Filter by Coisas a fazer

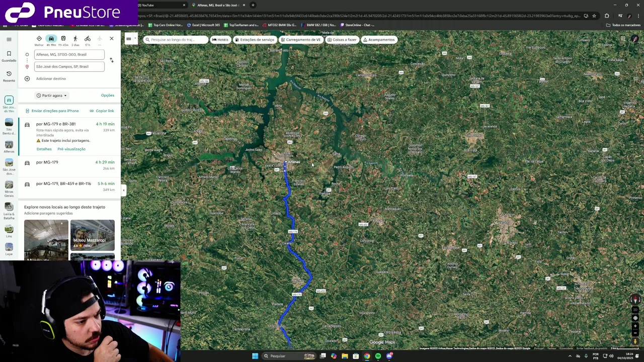pos(342,40)
